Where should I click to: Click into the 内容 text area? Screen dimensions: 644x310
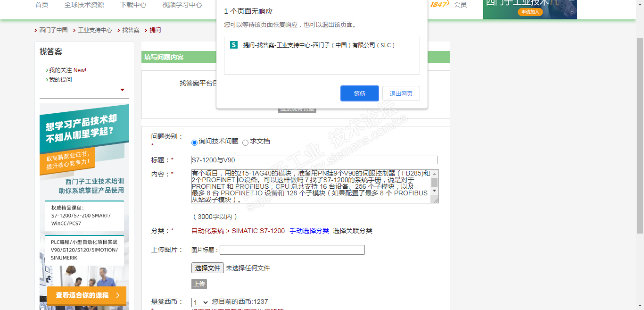click(311, 186)
